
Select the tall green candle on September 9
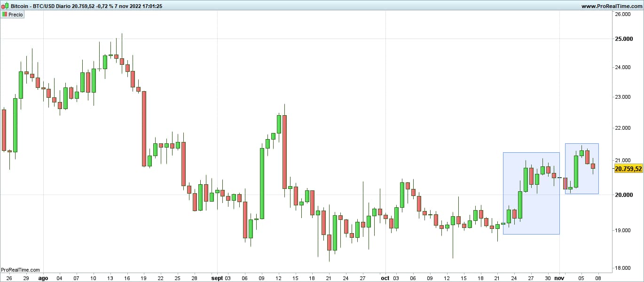(262, 183)
